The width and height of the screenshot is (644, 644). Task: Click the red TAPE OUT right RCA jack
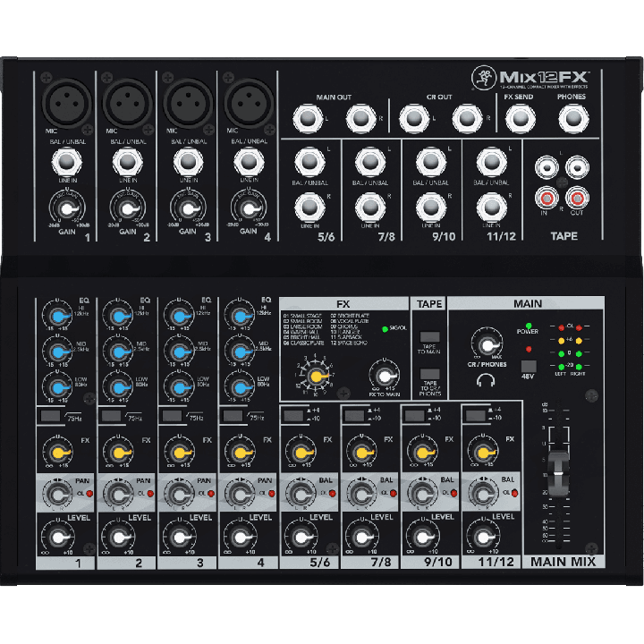(x=577, y=199)
